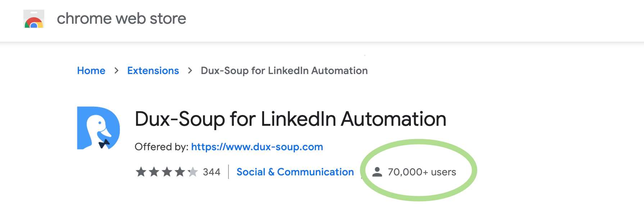Click the 70,000+ users text
The width and height of the screenshot is (644, 207).
[x=422, y=172]
